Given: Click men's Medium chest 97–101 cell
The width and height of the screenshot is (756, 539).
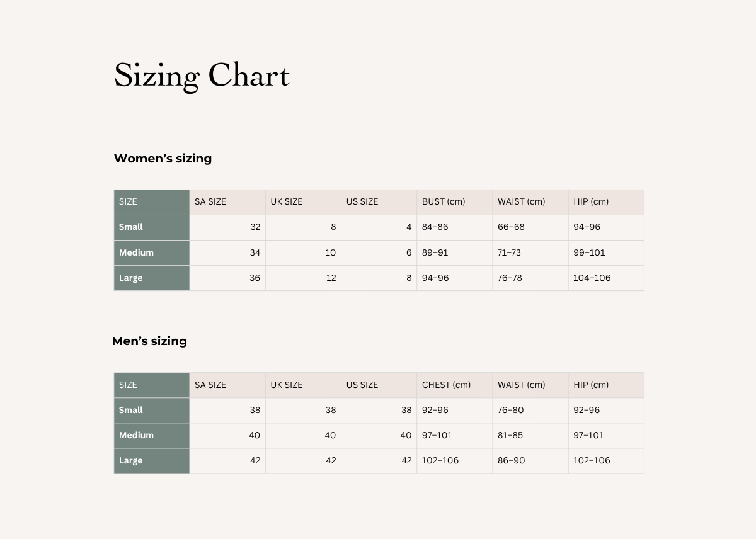Looking at the screenshot, I should coord(437,435).
